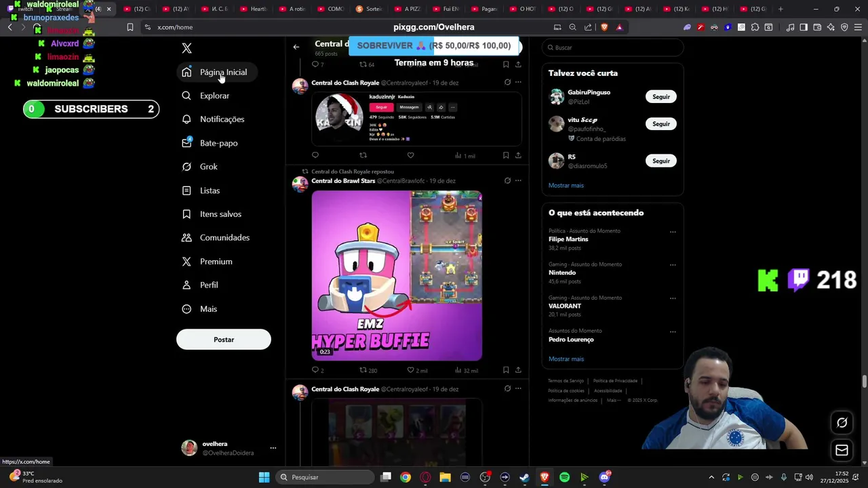
Task: Open Steam from the taskbar
Action: (524, 477)
